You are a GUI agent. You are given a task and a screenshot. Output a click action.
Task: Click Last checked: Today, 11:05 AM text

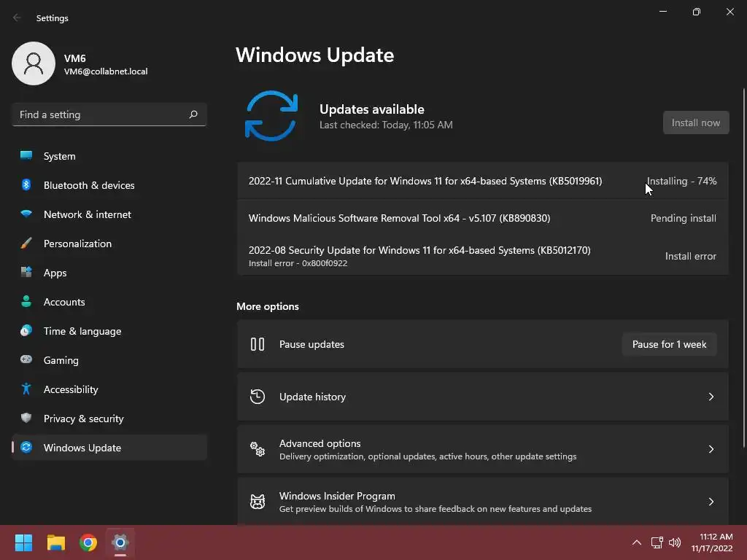click(x=386, y=125)
